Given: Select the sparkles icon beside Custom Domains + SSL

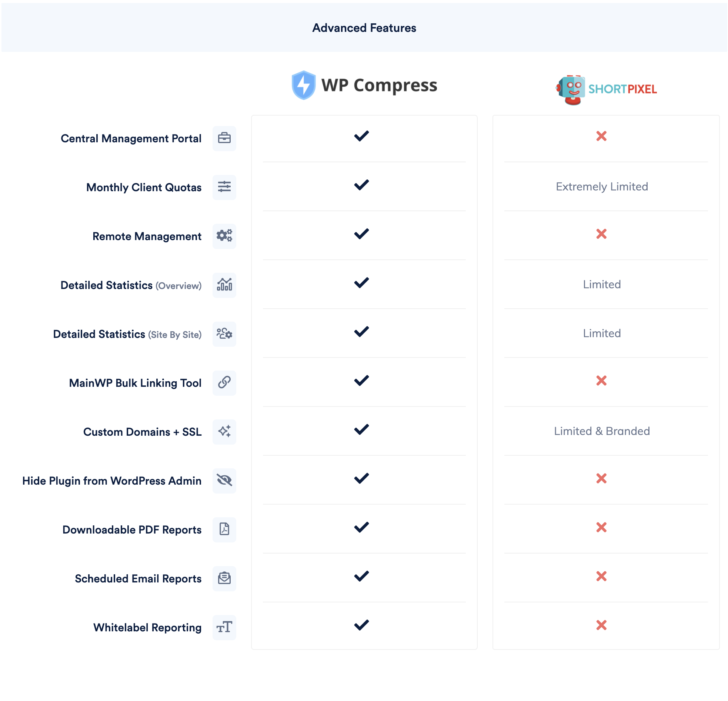Looking at the screenshot, I should pos(224,432).
